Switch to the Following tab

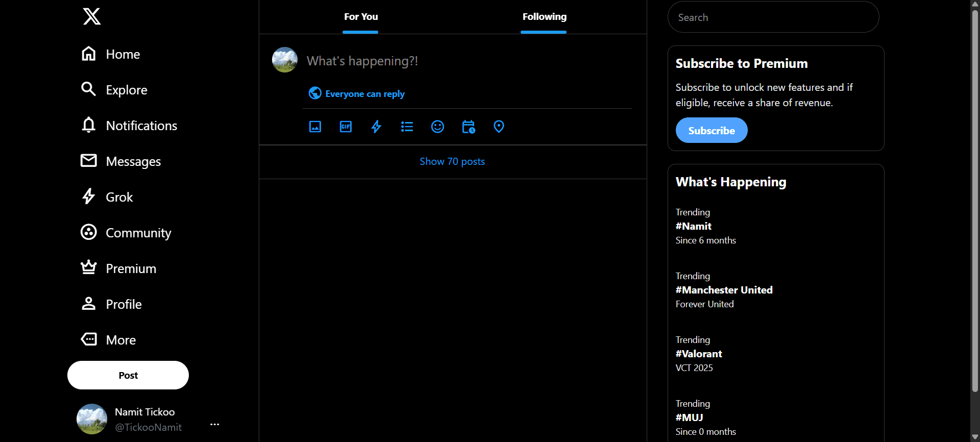point(544,17)
